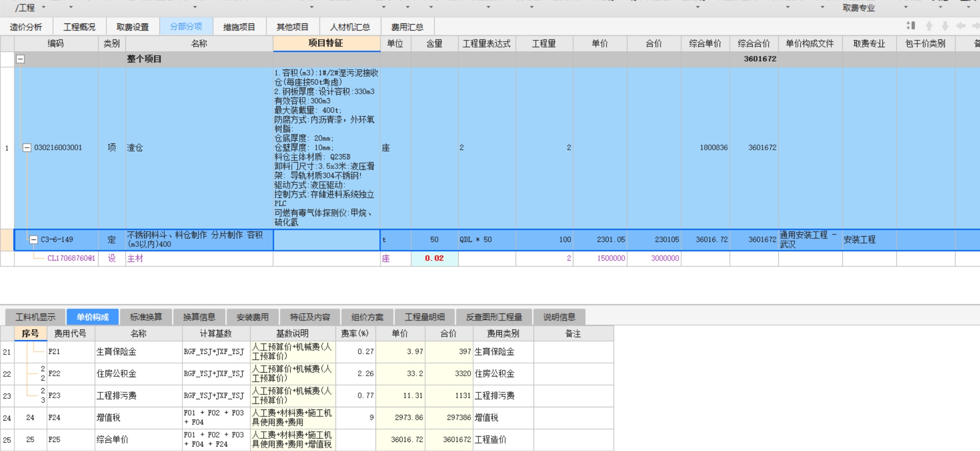The image size is (980, 451).
Task: Click the move down arrow icon
Action: 945,26
